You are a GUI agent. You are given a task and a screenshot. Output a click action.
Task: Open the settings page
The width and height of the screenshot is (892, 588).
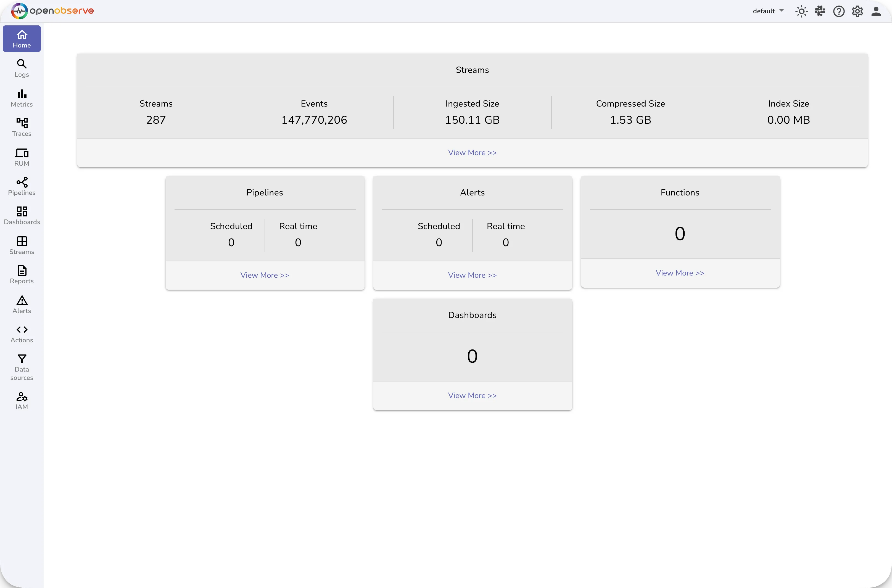point(857,11)
